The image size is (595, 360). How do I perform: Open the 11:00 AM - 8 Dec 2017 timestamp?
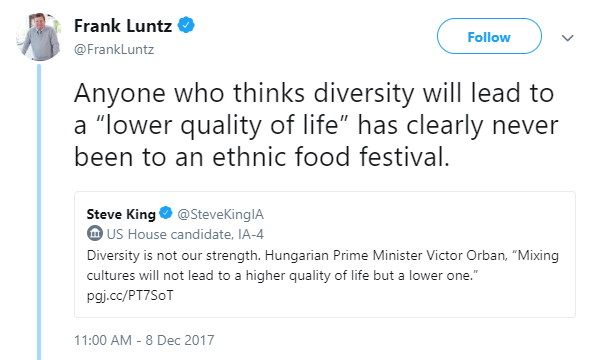144,340
